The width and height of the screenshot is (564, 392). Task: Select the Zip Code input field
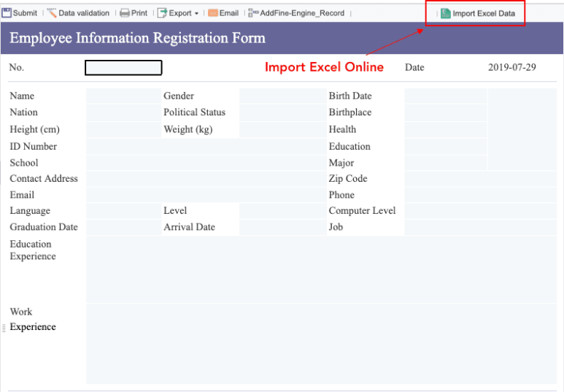coord(481,179)
